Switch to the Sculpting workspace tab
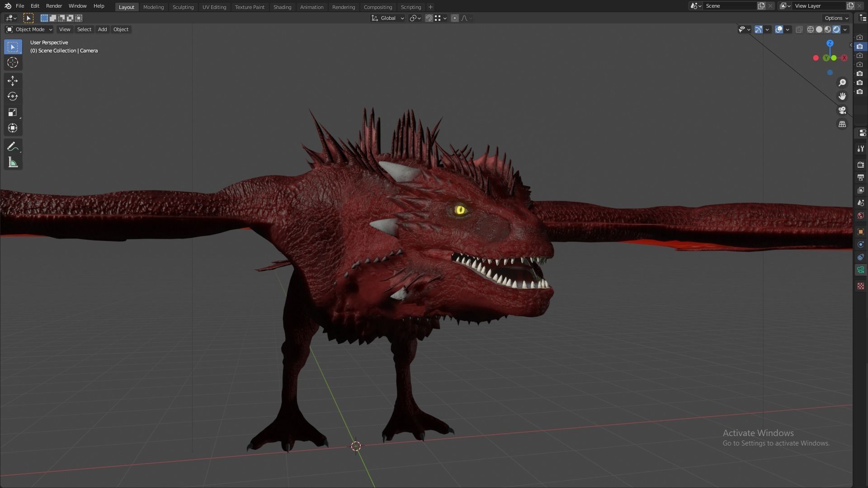 [x=183, y=7]
